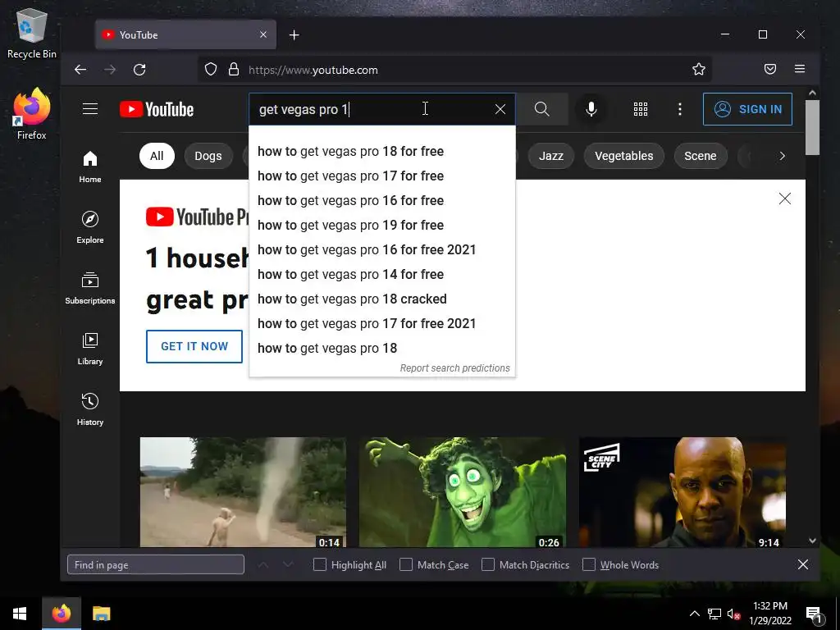The width and height of the screenshot is (840, 630).
Task: Reload the current page
Action: coord(139,70)
